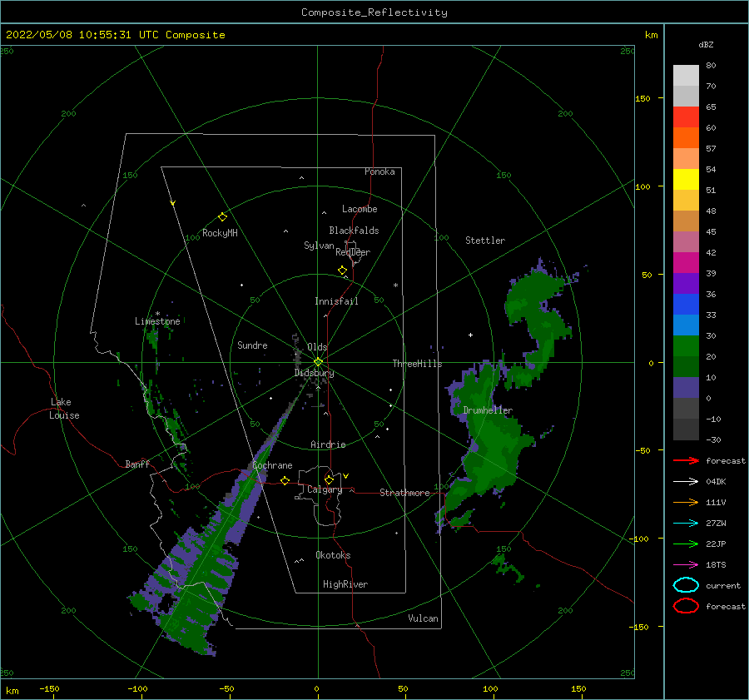
Task: Click the white 04DK arrow icon
Action: coord(686,482)
